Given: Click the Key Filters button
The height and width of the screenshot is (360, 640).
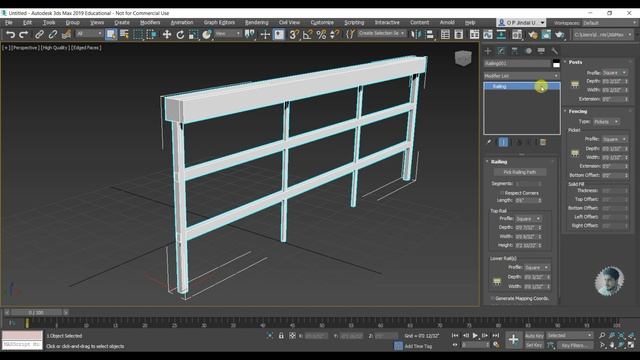Looking at the screenshot, I should coord(575,345).
